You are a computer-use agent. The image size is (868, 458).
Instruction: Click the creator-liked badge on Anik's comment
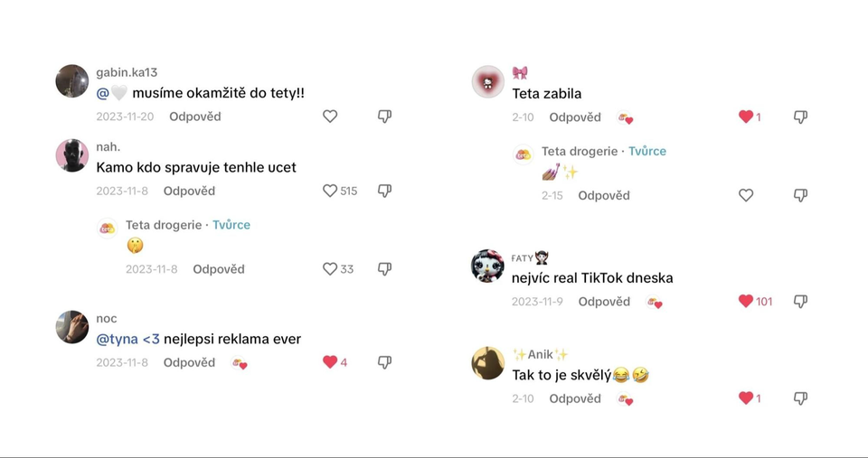click(x=625, y=399)
